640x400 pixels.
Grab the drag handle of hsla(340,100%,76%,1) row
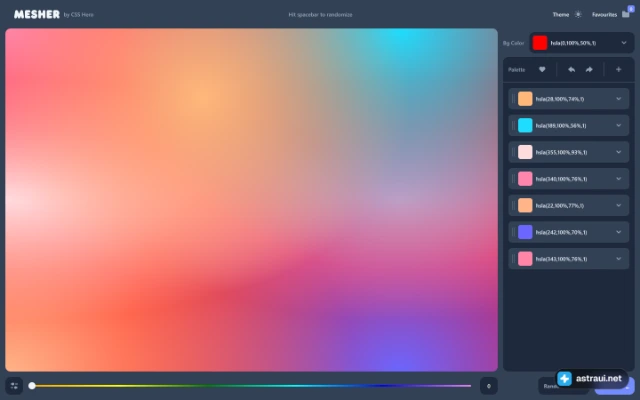(513, 179)
